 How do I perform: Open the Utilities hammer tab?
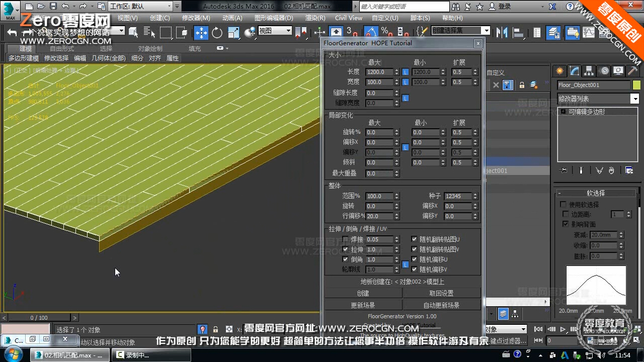coord(633,71)
